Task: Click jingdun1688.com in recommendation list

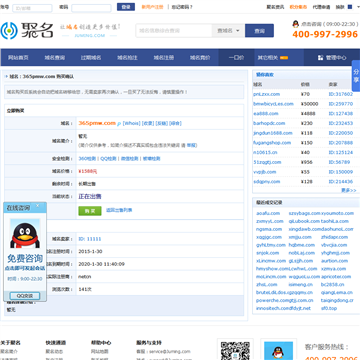Action: (272, 133)
